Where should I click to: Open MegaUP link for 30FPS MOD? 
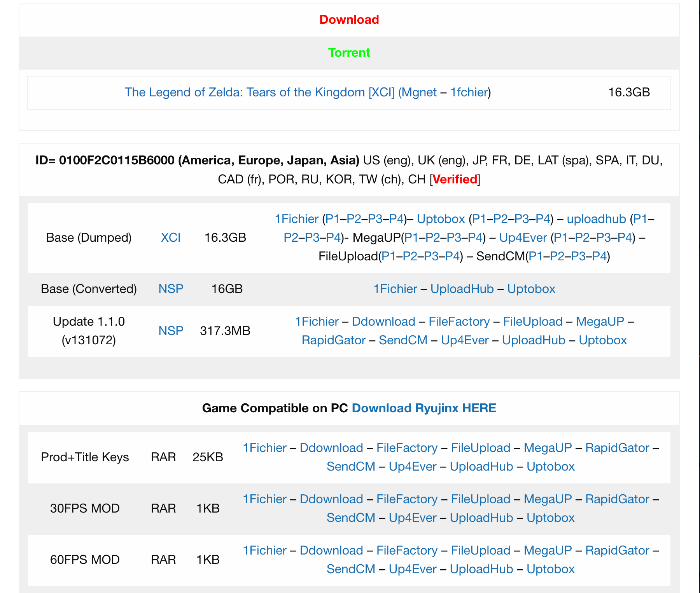pos(548,499)
